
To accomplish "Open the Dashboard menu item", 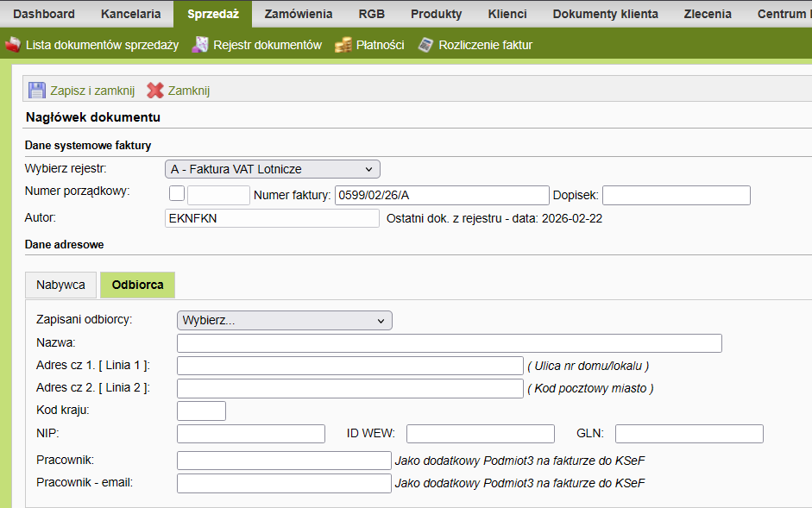I will click(44, 14).
